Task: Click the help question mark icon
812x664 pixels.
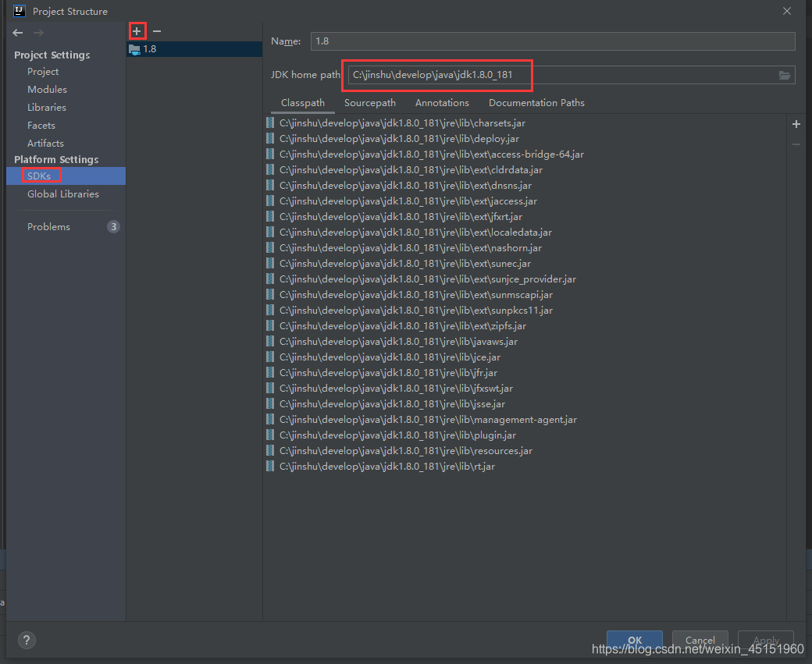Action: 27,640
